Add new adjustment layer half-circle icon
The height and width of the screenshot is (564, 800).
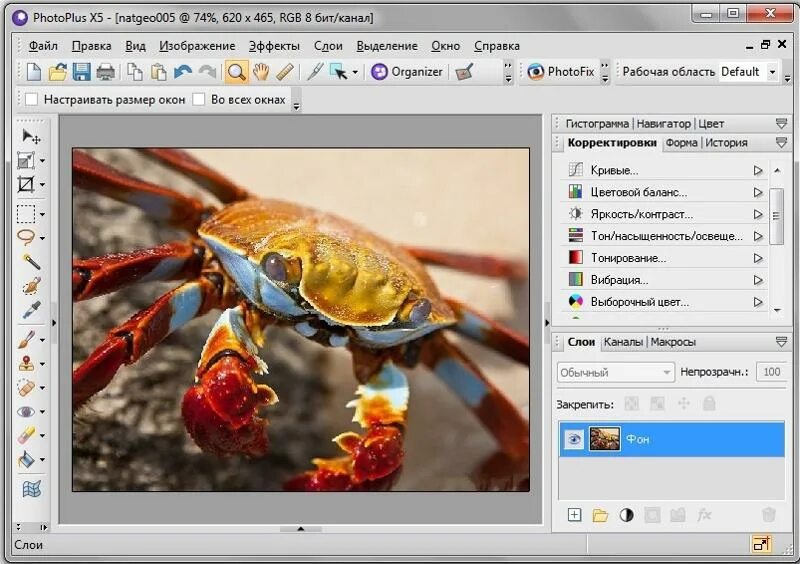626,515
